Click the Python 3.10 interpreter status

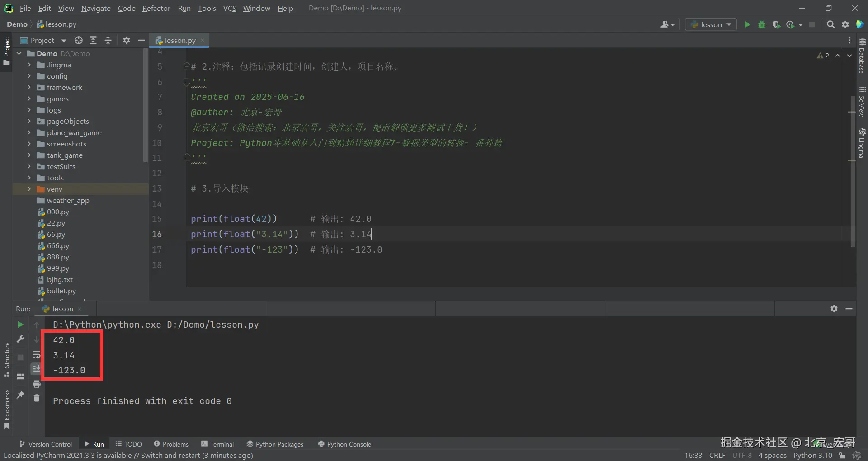tap(812, 455)
